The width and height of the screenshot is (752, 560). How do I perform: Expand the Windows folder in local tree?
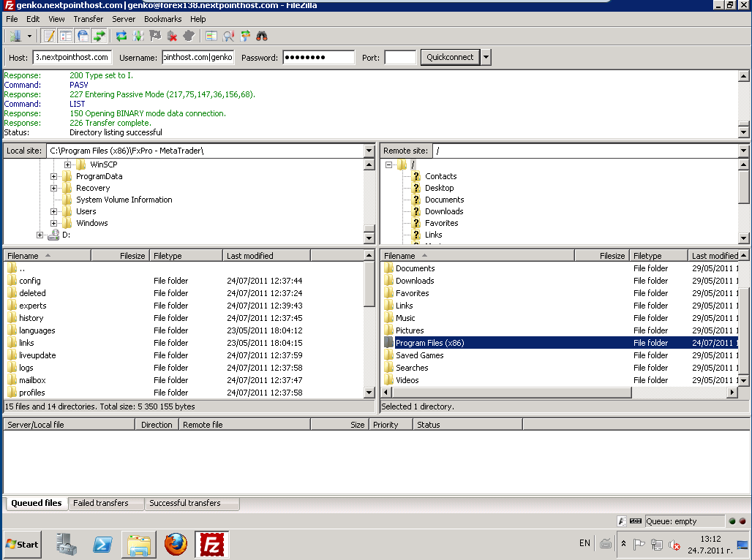pos(53,223)
